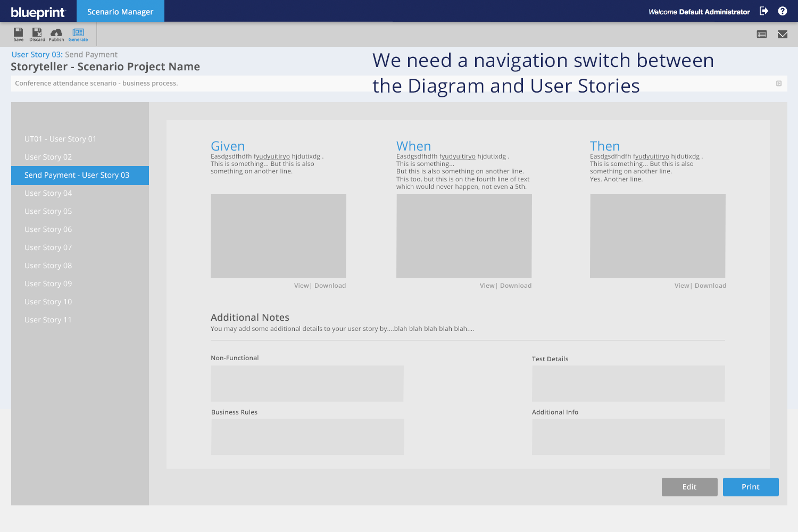Click the Additional Notes heading
This screenshot has height=532, width=798.
click(x=250, y=318)
